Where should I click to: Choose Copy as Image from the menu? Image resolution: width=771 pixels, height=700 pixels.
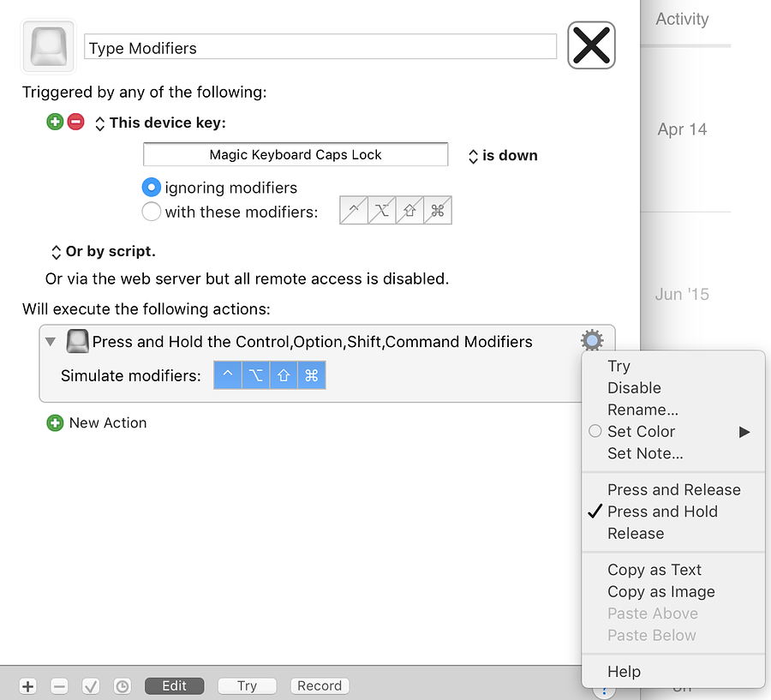point(673,592)
